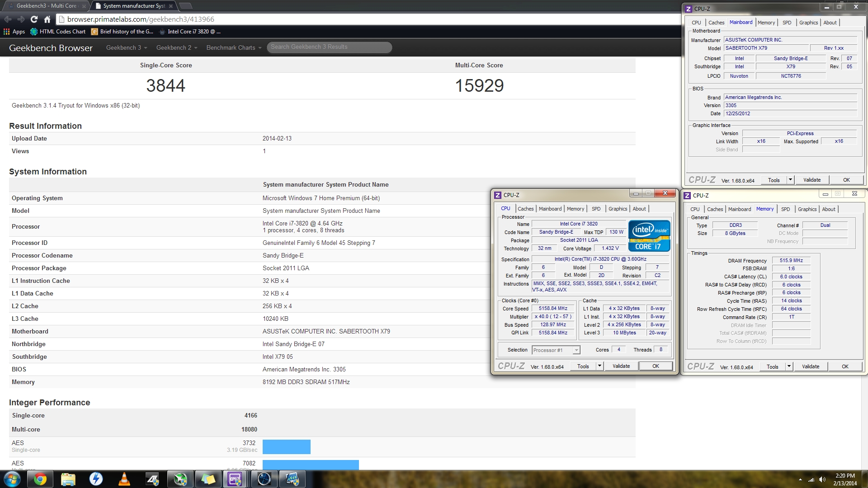The image size is (868, 488).
Task: Click the Multi-Core Score value 15929
Action: tap(479, 86)
